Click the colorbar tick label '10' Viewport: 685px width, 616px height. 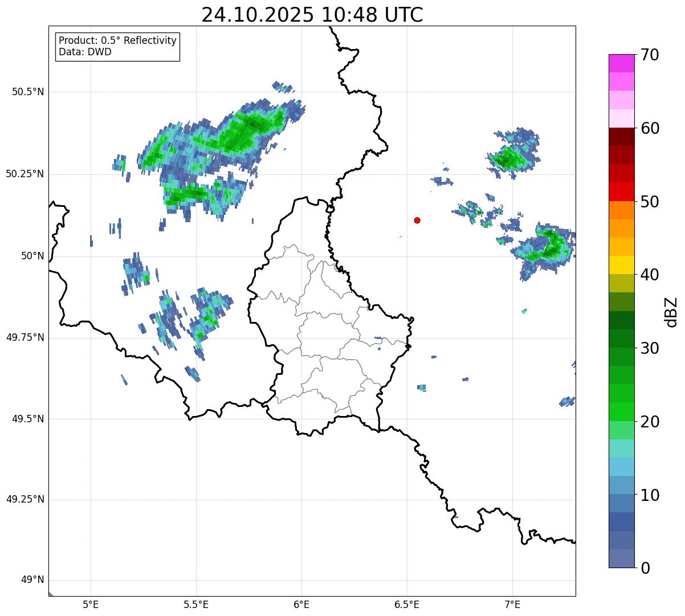tap(650, 495)
